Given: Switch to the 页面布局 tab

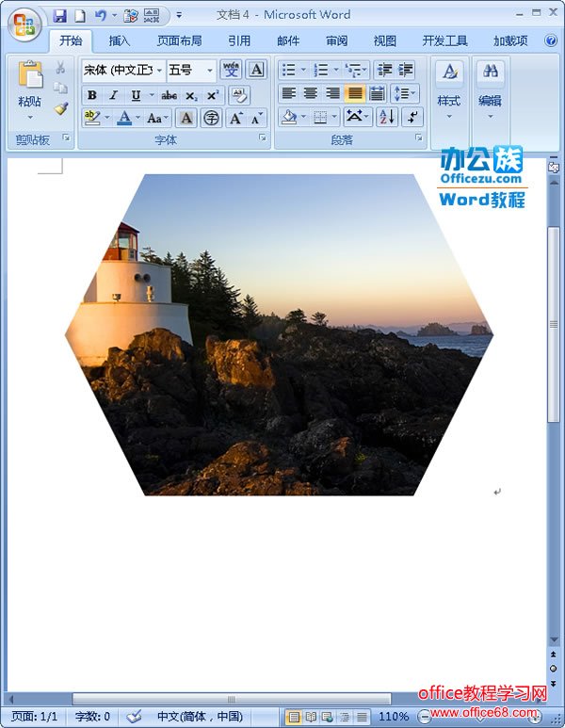Looking at the screenshot, I should pos(179,40).
